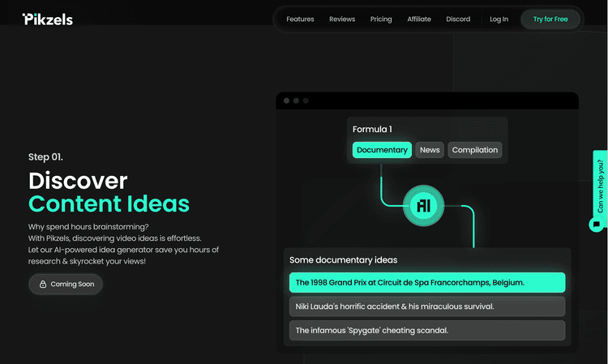The width and height of the screenshot is (608, 364).
Task: Click the first window dot in the mockup
Action: pyautogui.click(x=286, y=101)
